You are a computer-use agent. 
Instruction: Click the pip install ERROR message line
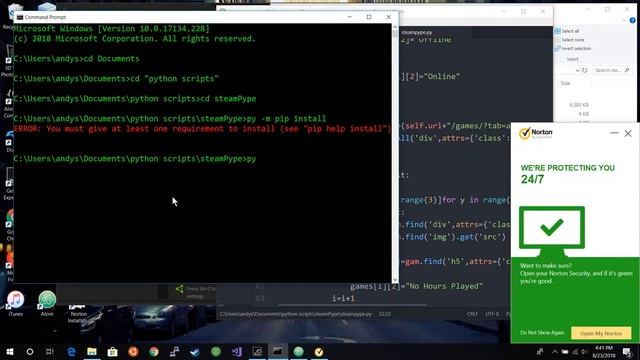202,129
